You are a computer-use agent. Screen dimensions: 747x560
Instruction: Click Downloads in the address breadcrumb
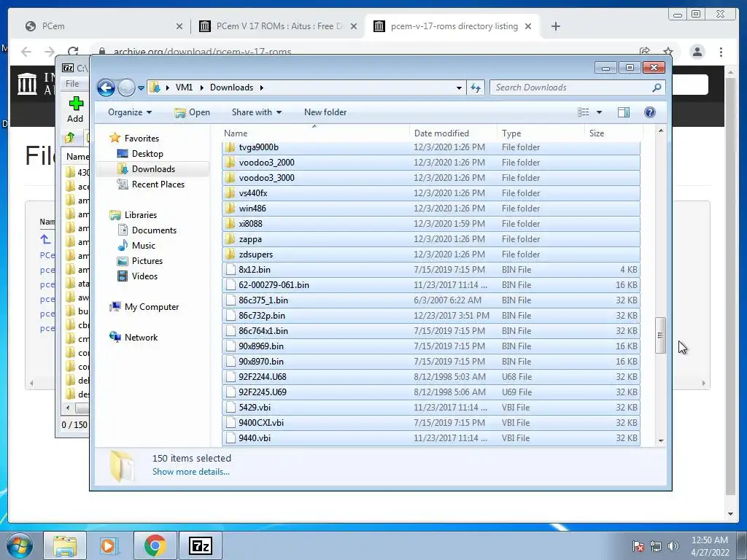[x=231, y=87]
